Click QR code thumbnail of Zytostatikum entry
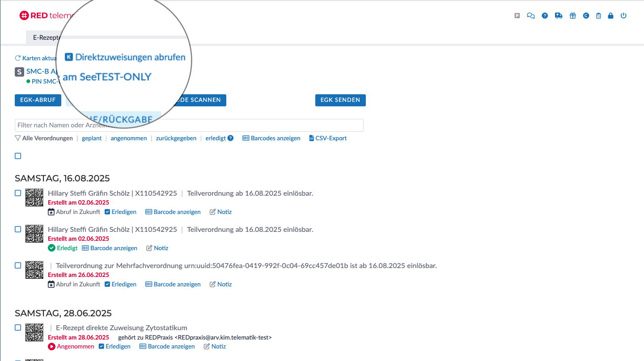Screen dimensions: 644x361 [34, 332]
